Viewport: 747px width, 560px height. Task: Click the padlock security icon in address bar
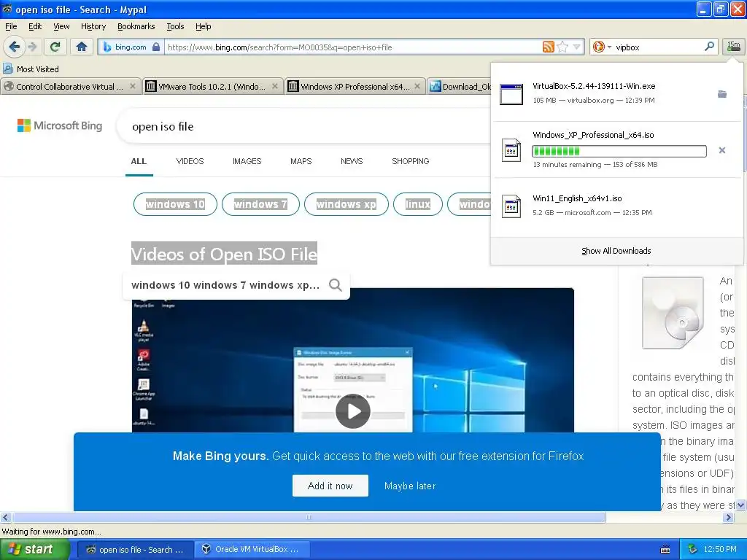pos(156,47)
